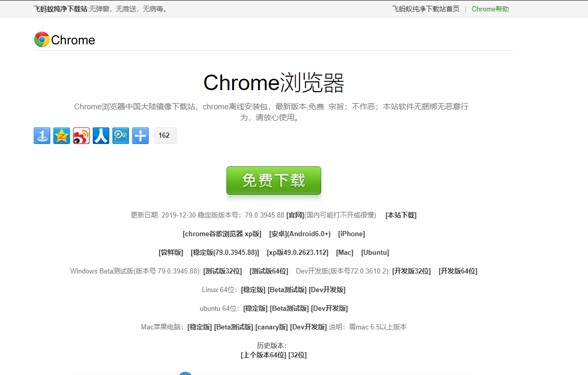Open the [32位] history version link

point(297,355)
